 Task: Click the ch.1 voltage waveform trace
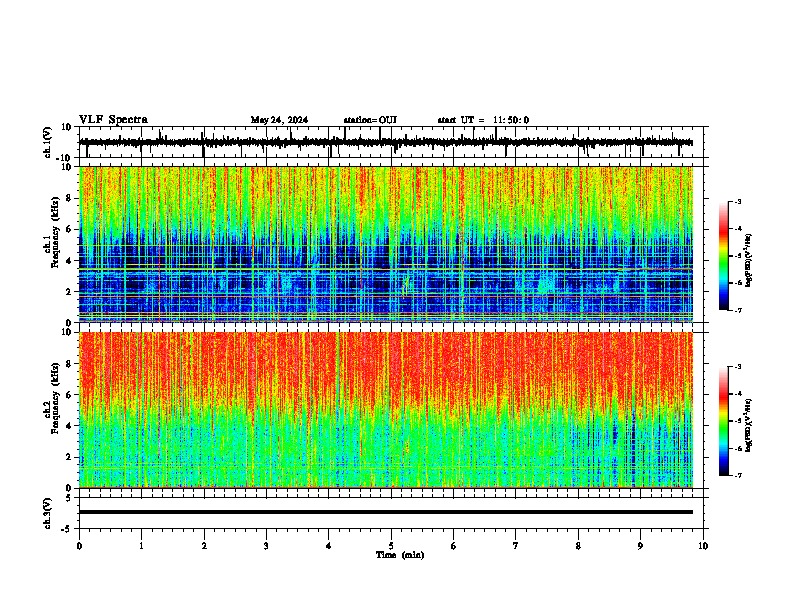pyautogui.click(x=386, y=142)
